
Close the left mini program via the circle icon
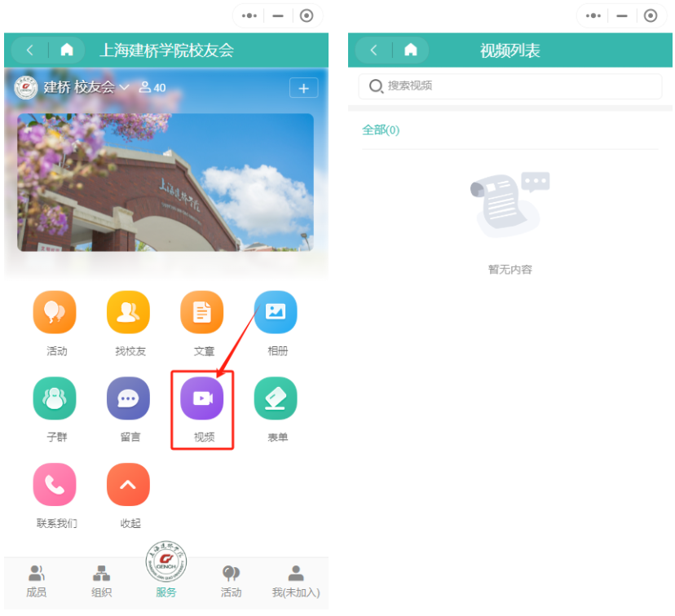click(307, 16)
